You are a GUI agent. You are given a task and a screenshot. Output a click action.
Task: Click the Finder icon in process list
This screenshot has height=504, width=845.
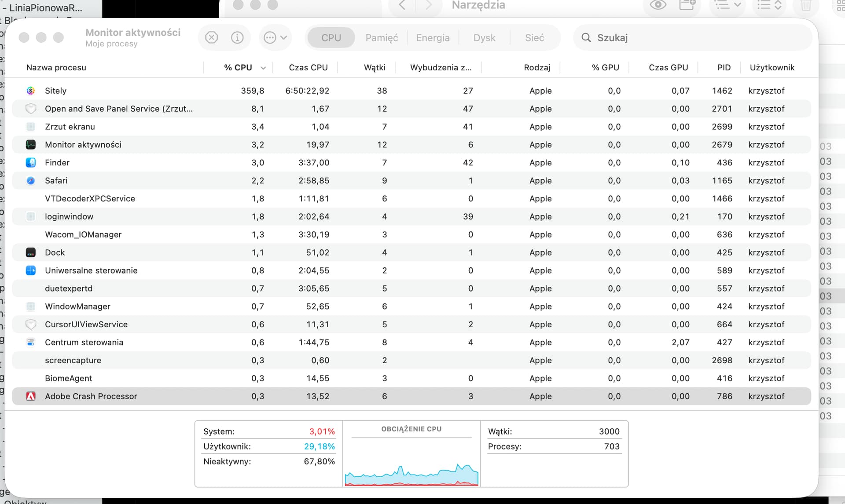[31, 163]
